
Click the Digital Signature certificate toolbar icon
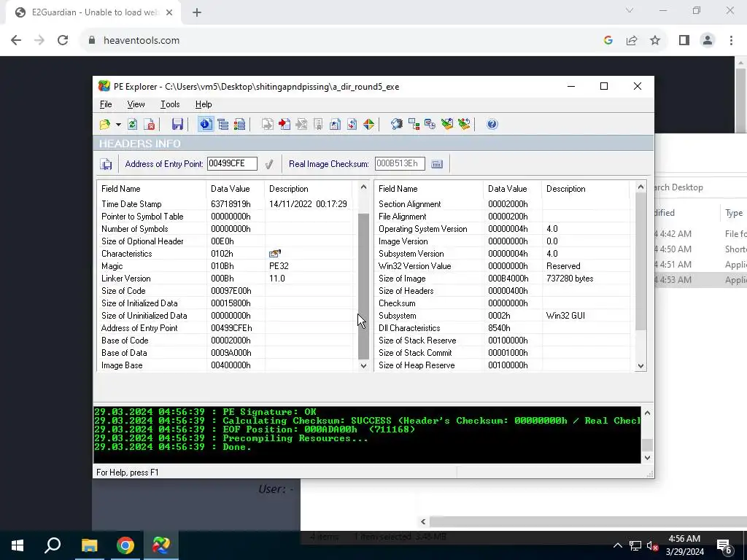click(x=318, y=124)
